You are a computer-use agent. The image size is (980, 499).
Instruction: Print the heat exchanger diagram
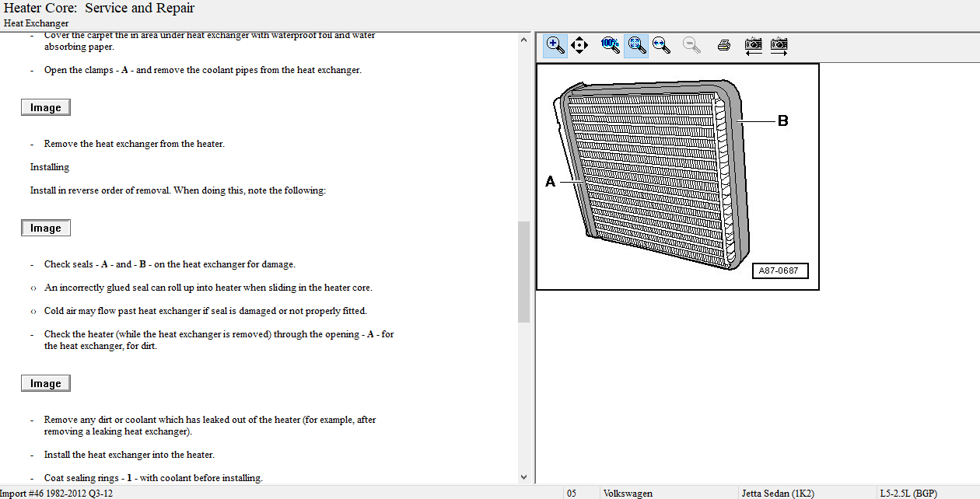[723, 45]
